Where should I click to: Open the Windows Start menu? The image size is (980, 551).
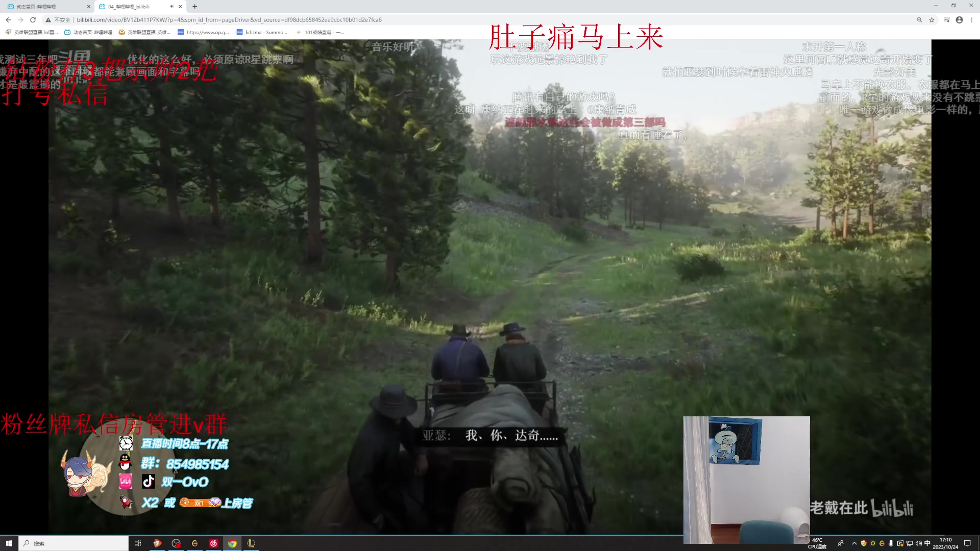(9, 543)
